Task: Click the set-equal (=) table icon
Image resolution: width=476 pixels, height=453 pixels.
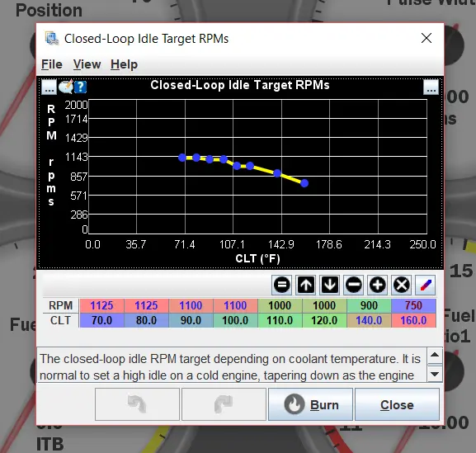Action: [281, 285]
